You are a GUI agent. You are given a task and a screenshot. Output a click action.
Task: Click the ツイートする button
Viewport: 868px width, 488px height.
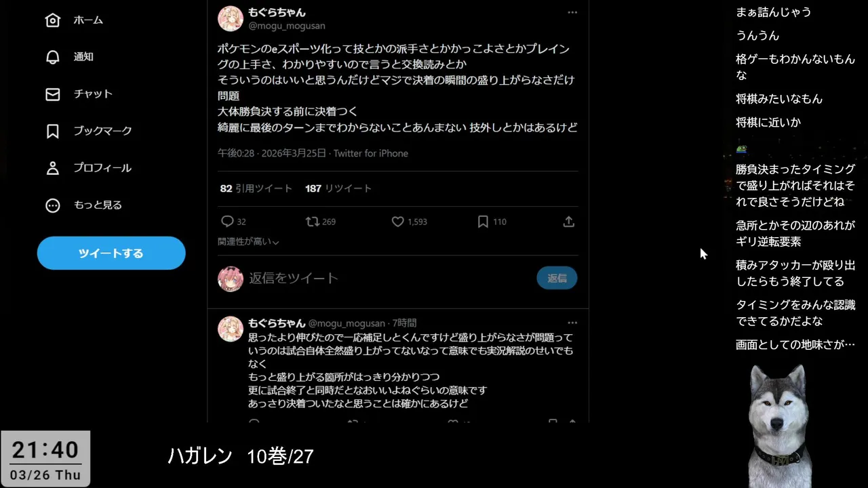(x=111, y=253)
